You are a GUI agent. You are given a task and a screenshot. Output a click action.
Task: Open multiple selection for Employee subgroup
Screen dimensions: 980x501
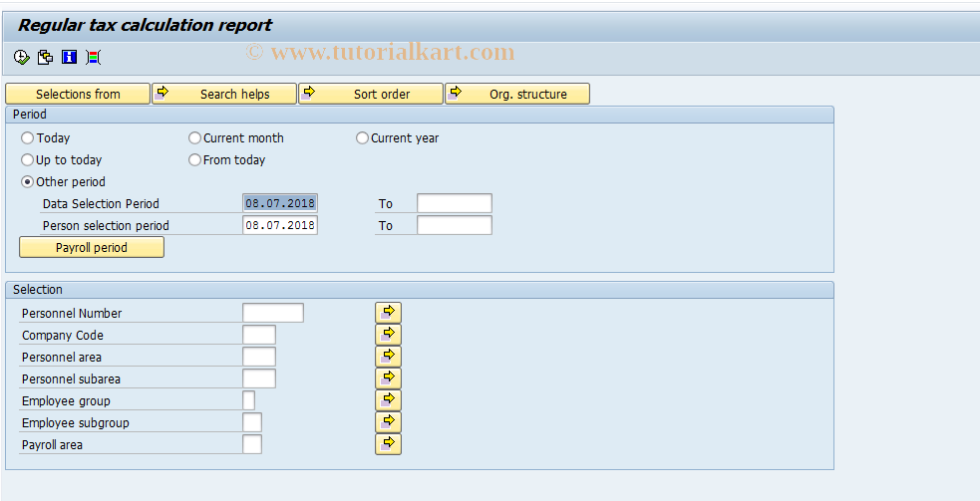388,422
